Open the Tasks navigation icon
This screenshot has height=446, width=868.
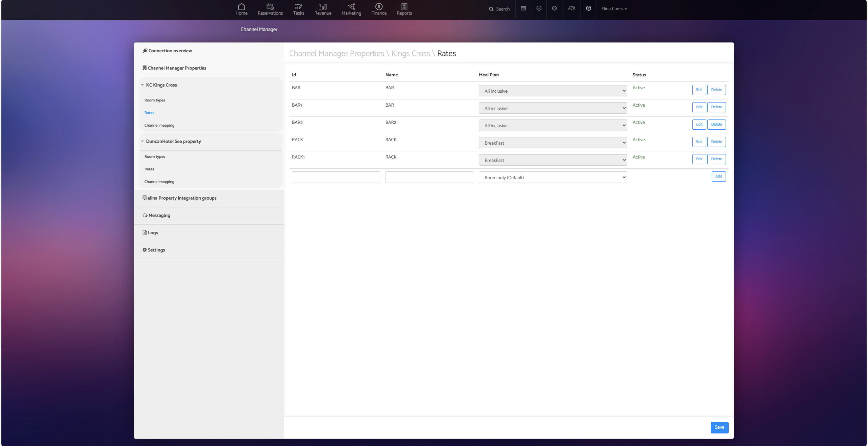[x=298, y=9]
